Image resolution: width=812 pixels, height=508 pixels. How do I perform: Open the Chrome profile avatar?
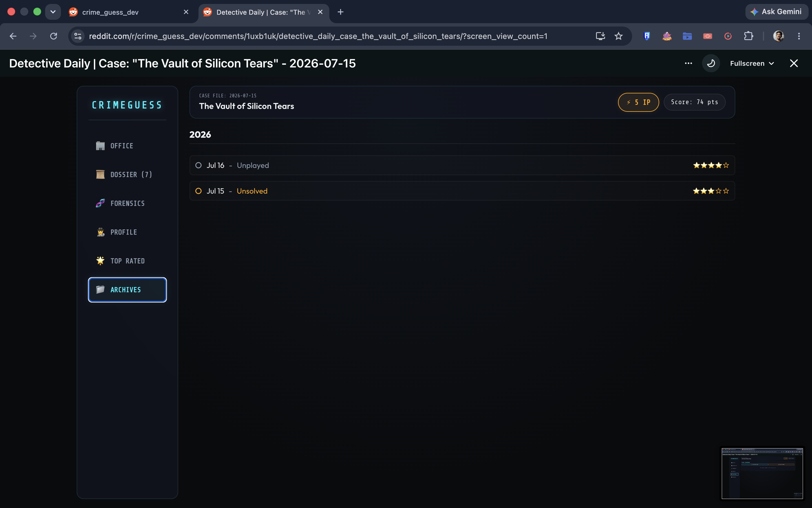[x=778, y=36]
